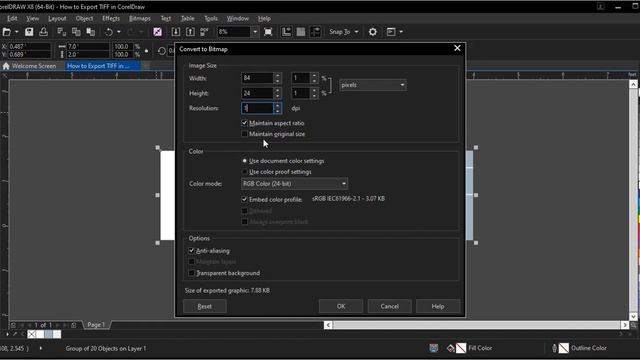Image resolution: width=640 pixels, height=360 pixels.
Task: Click the Copy icon in toolbar
Action: pos(76,32)
